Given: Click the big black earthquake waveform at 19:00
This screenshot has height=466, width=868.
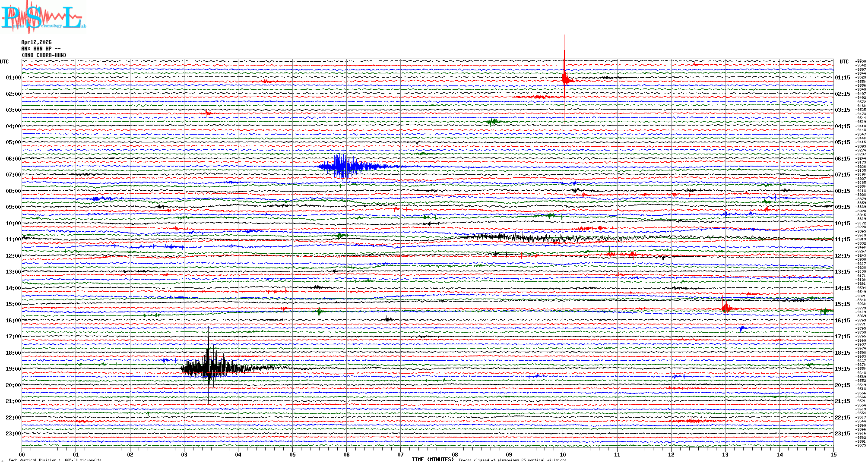Looking at the screenshot, I should (x=209, y=368).
